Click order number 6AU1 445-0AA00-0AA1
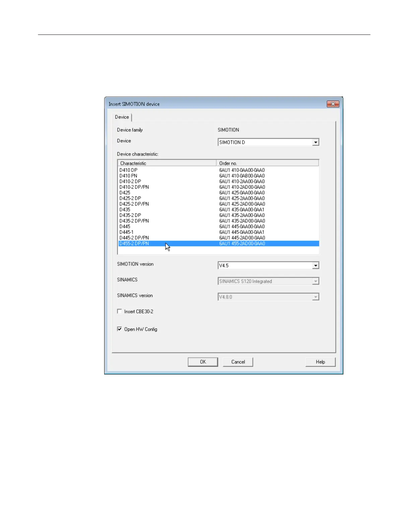The height and width of the screenshot is (532, 399). tap(242, 232)
